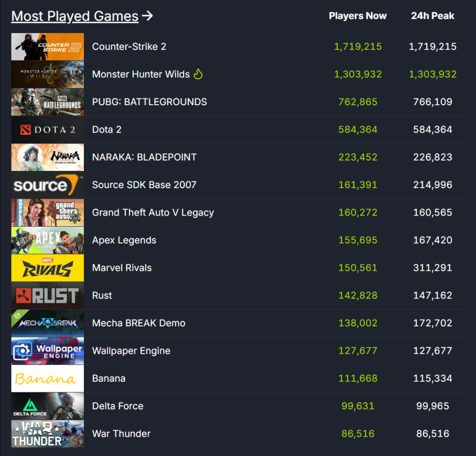Select the 762,865 players now value
The image size is (476, 456).
coord(358,102)
